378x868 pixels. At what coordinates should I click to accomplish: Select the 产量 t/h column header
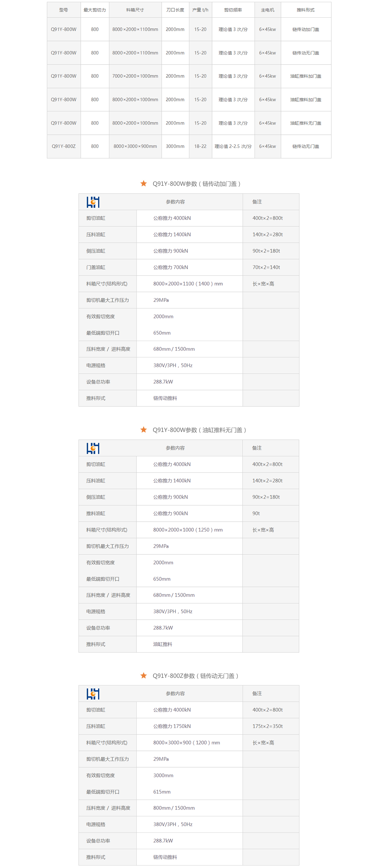200,10
